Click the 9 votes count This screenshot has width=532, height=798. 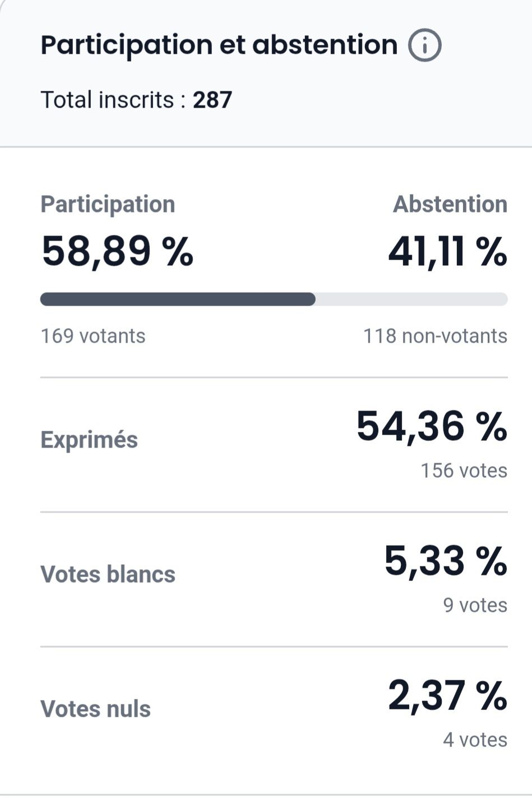point(475,605)
